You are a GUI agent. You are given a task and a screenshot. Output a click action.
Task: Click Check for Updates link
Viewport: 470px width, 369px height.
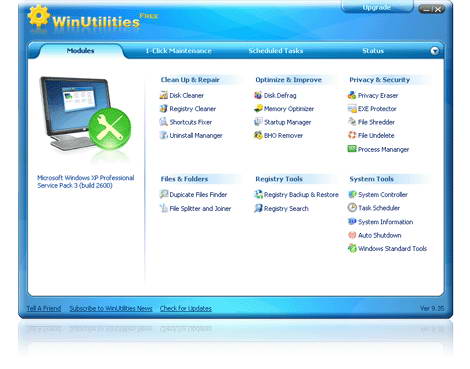186,308
